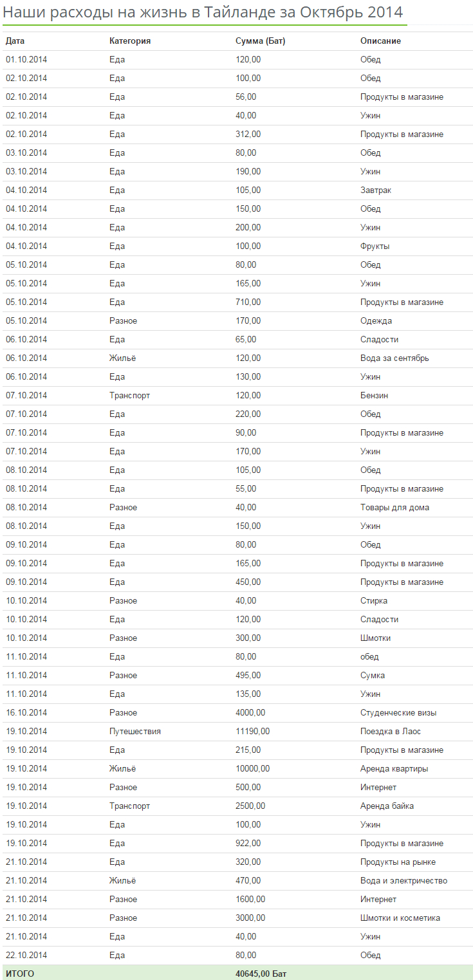Click the Описание column header
This screenshot has width=473, height=980.
click(x=380, y=41)
